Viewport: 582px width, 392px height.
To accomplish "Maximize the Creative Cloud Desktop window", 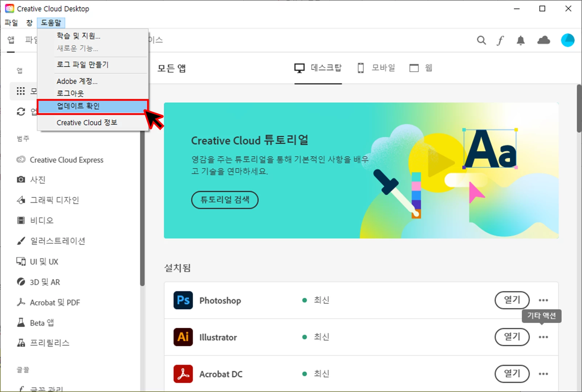I will (542, 9).
